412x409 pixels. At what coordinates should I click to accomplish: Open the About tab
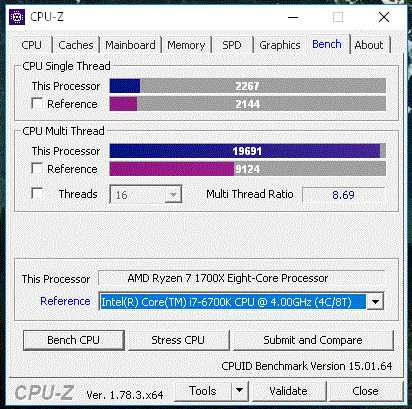(x=369, y=45)
